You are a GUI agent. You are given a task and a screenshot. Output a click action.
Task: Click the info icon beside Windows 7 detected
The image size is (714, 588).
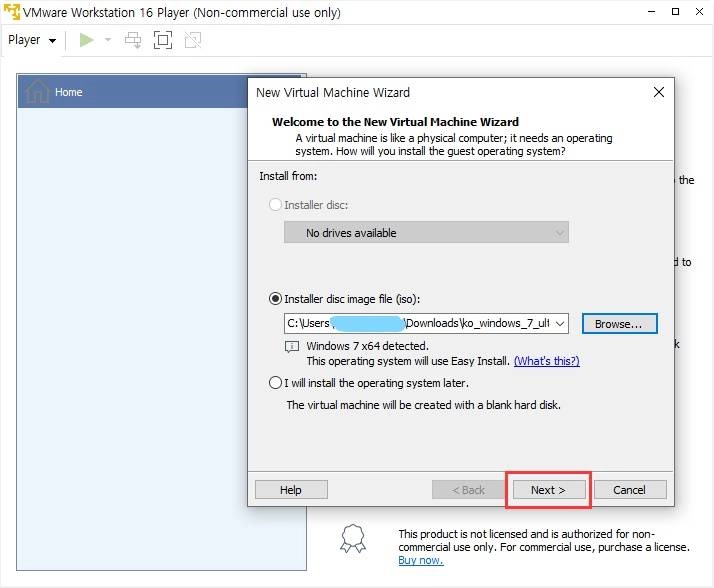point(292,347)
